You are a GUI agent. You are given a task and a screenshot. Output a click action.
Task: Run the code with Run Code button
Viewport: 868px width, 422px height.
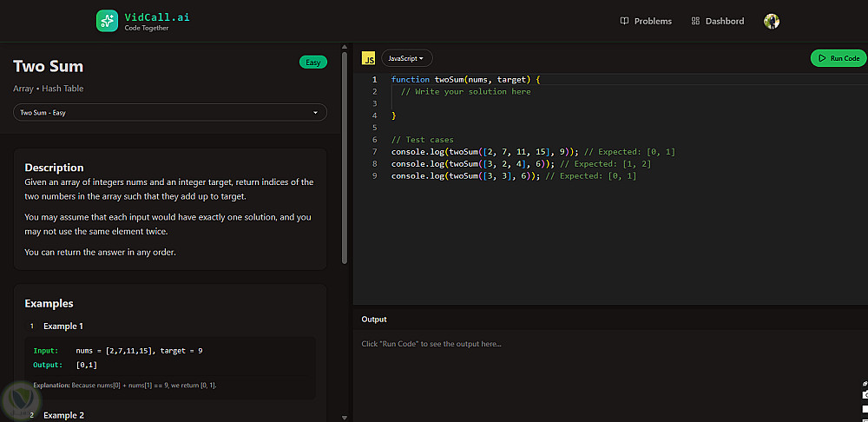click(x=838, y=58)
